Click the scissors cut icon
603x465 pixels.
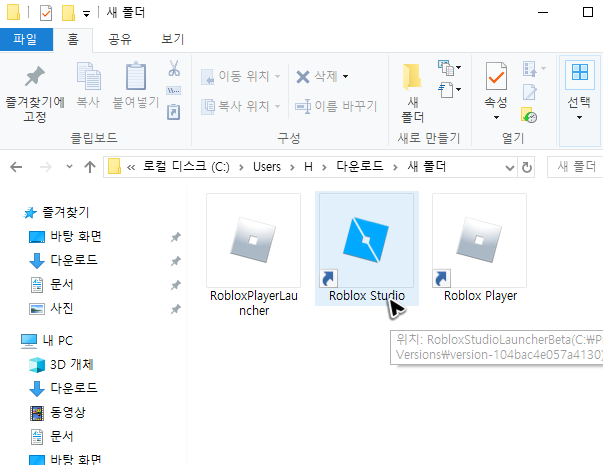[x=174, y=68]
